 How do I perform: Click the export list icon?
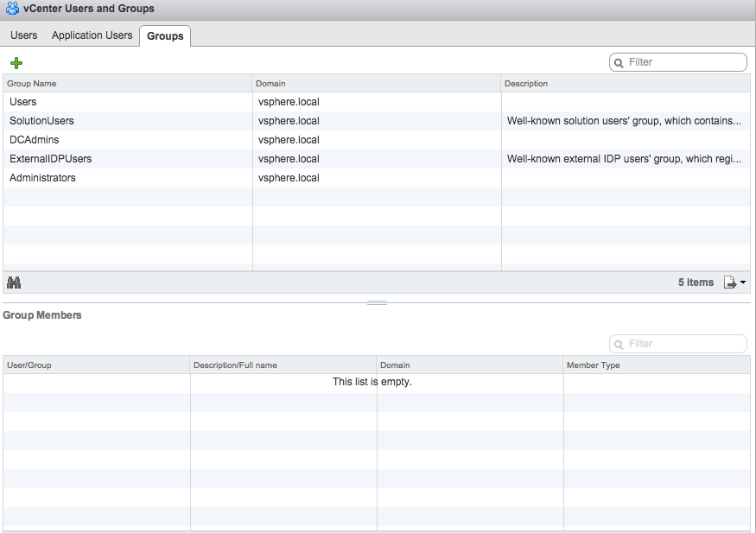(x=730, y=282)
